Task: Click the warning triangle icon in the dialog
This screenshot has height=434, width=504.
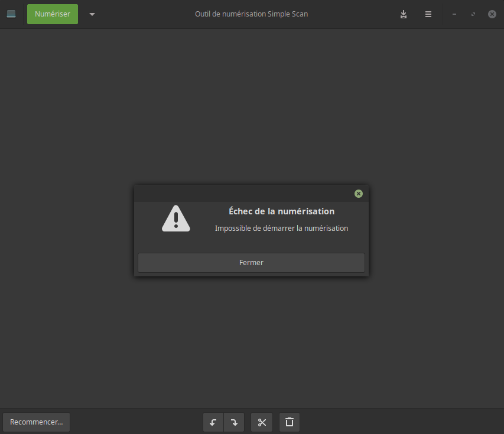Action: click(176, 218)
